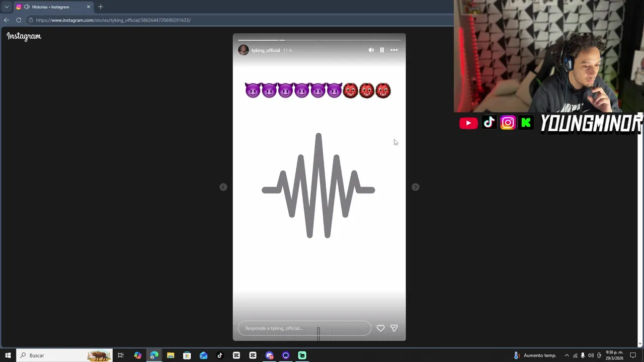Open TikTok app from the taskbar

pyautogui.click(x=220, y=355)
